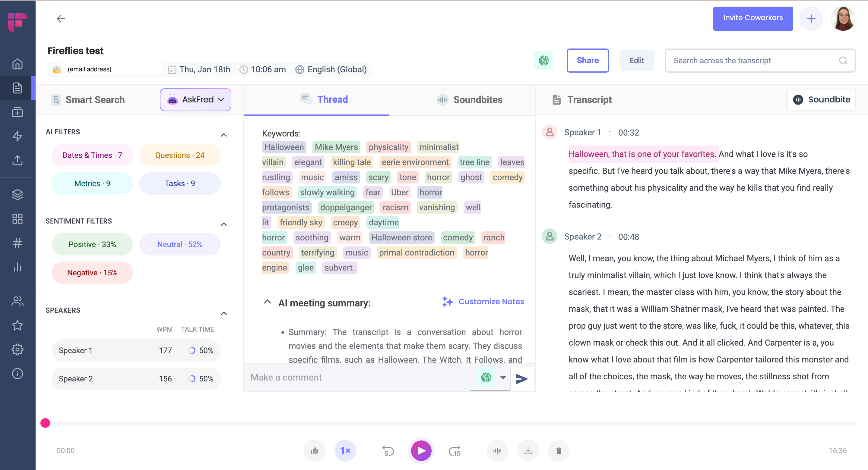Click the Upload icon in the sidebar

point(17,161)
